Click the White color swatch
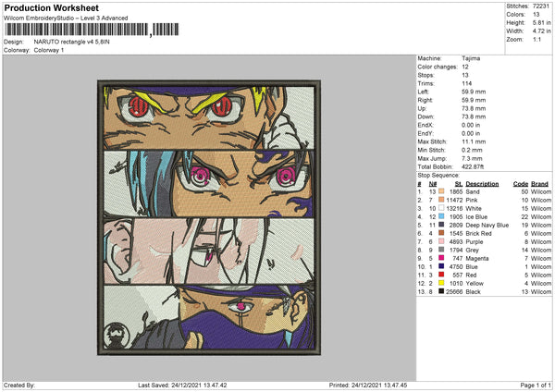The height and width of the screenshot is (392, 555). pyautogui.click(x=441, y=208)
